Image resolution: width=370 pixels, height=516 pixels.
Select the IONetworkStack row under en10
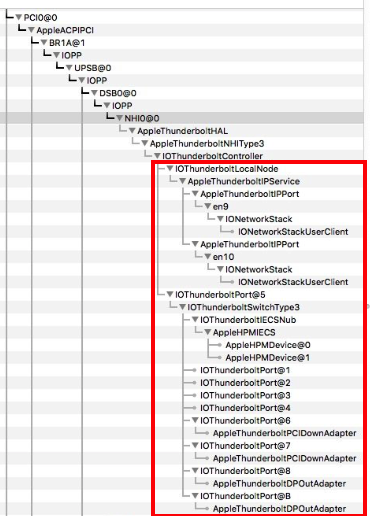259,269
